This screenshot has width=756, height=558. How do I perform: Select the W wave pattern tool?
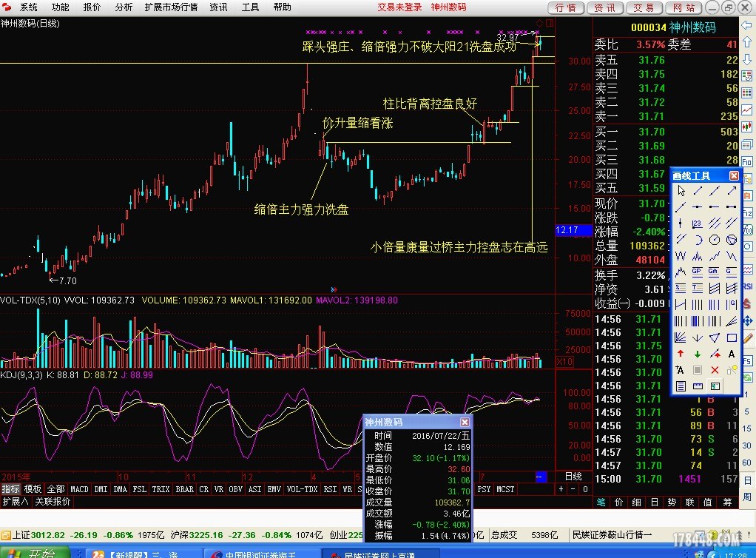(x=681, y=256)
